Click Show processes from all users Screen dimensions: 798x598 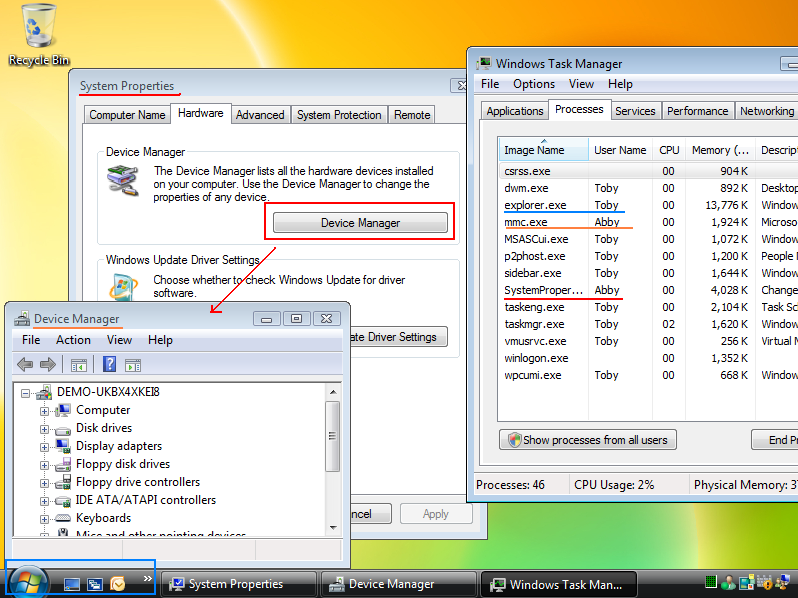588,440
